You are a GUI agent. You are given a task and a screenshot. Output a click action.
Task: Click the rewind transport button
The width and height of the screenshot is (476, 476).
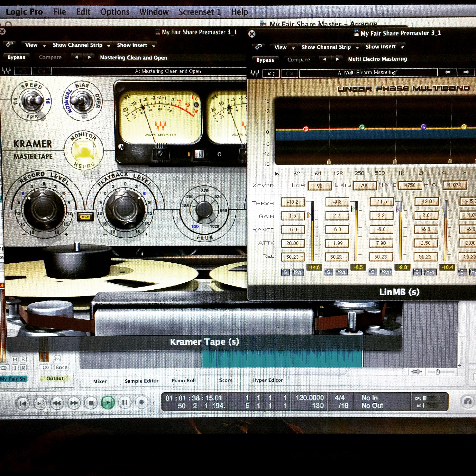(x=57, y=403)
